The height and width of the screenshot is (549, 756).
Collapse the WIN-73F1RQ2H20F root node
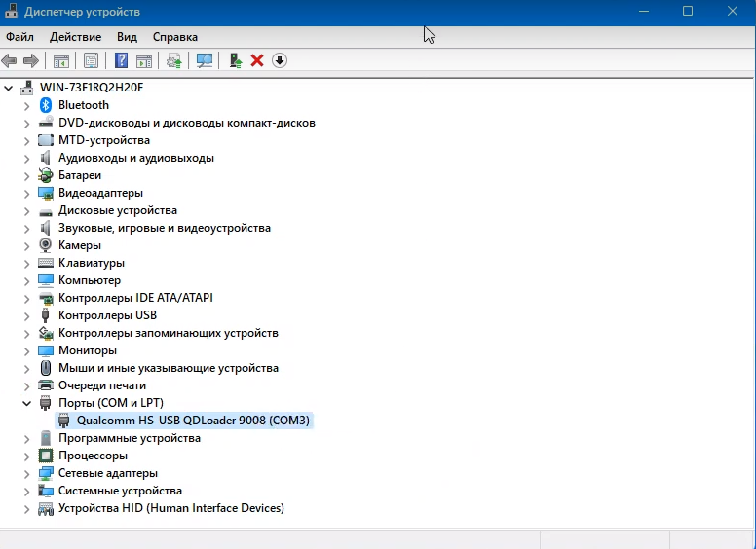tap(8, 88)
